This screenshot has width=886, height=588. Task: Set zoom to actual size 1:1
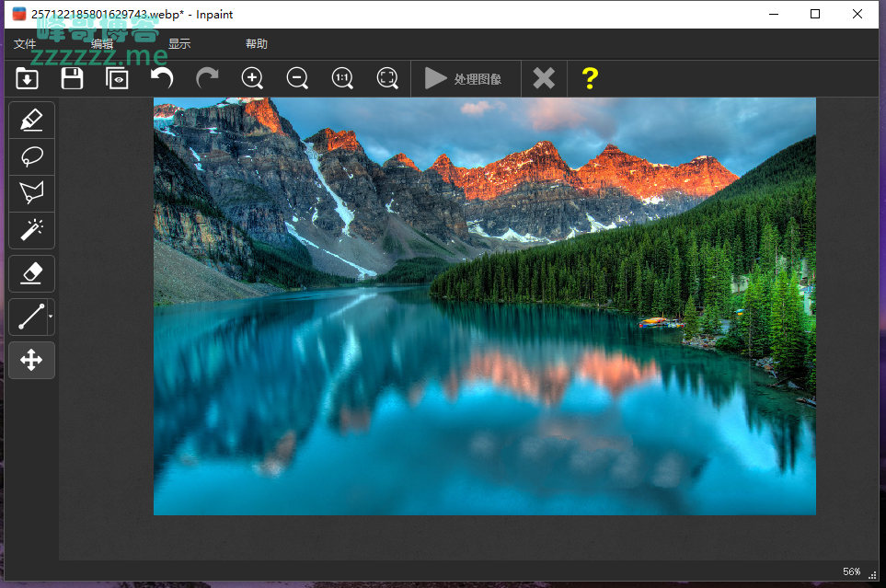pyautogui.click(x=342, y=79)
